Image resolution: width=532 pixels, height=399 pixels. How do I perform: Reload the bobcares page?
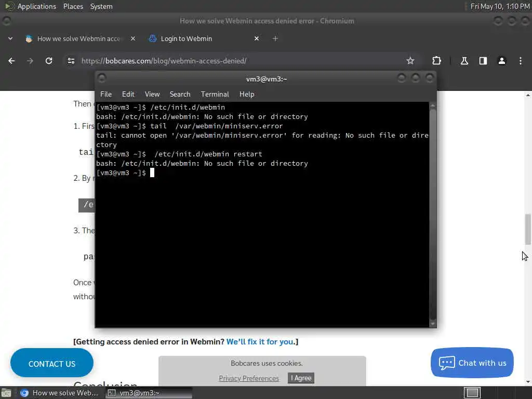point(49,61)
